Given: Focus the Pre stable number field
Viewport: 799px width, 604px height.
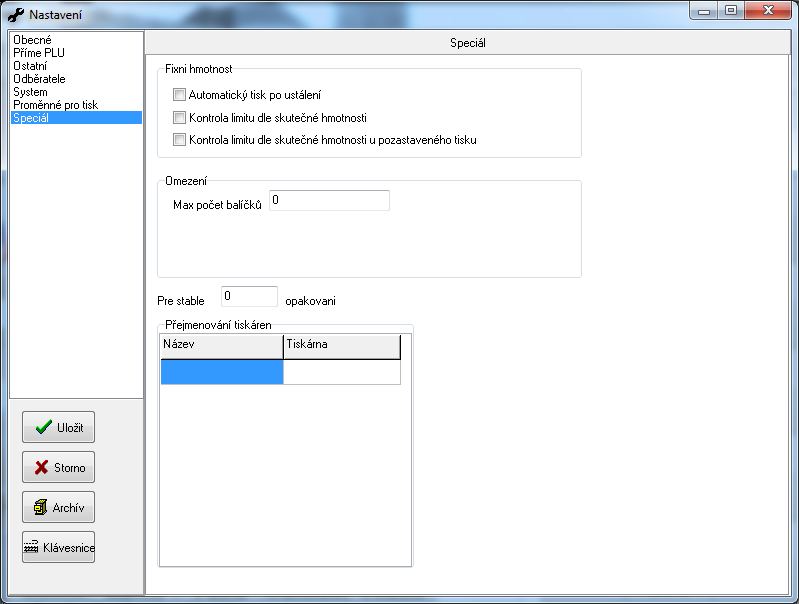Looking at the screenshot, I should coord(249,297).
